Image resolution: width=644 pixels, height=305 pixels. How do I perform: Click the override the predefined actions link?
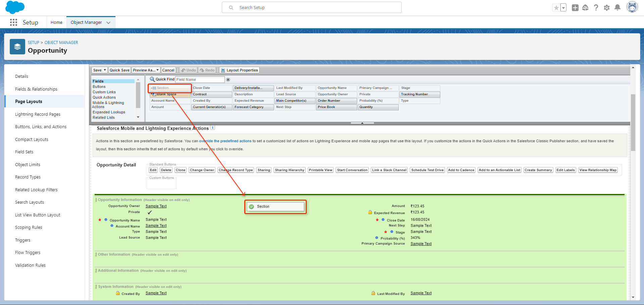(225, 141)
